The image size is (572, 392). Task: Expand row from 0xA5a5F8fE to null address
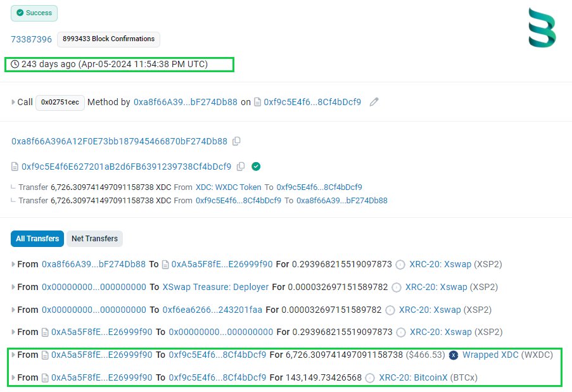click(13, 332)
